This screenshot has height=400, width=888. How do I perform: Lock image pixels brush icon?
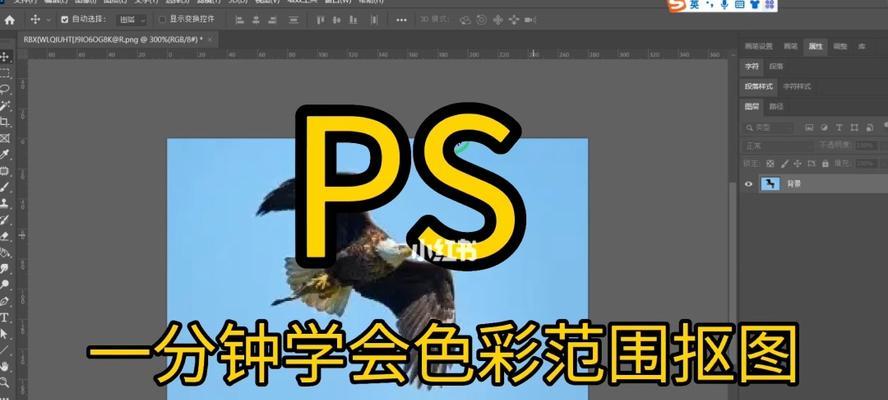pos(784,164)
